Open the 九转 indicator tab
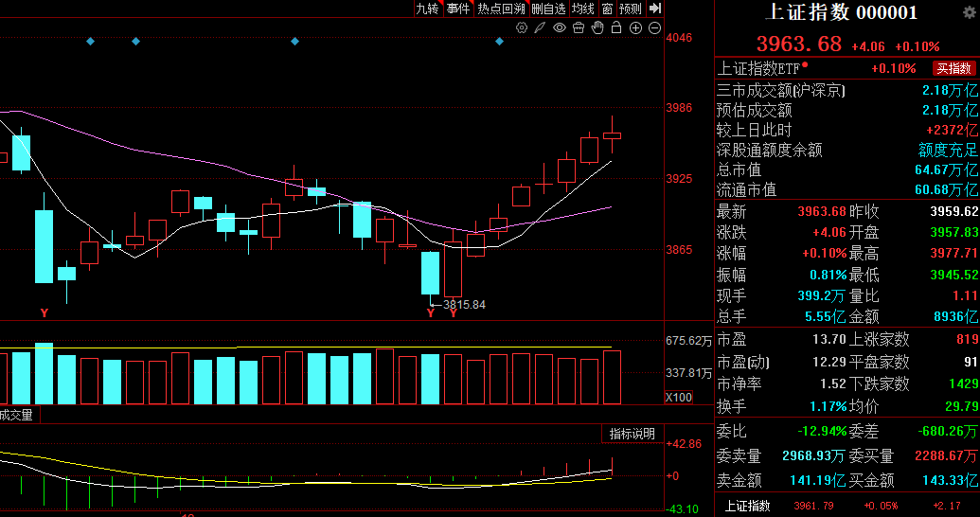This screenshot has width=980, height=517. pyautogui.click(x=428, y=9)
